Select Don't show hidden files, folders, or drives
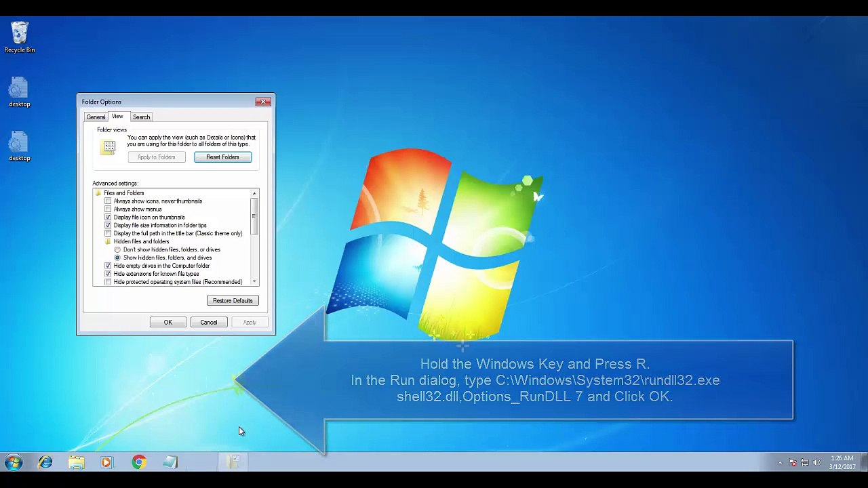This screenshot has width=868, height=488. 117,250
